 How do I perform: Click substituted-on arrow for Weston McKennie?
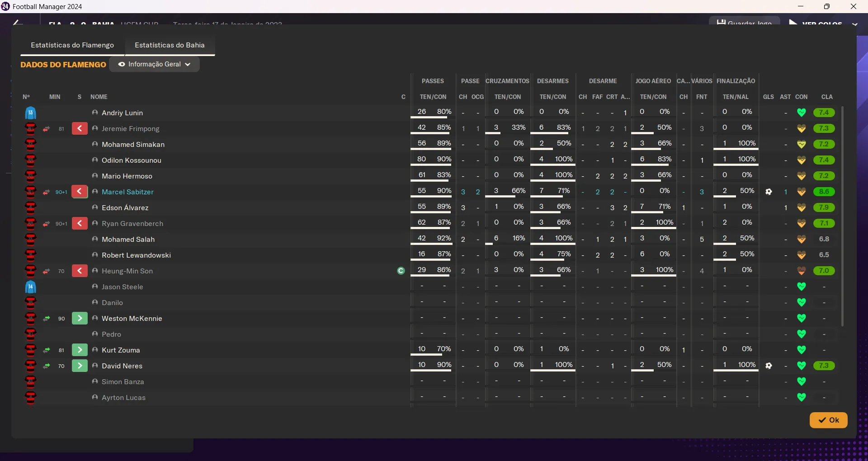coord(80,319)
